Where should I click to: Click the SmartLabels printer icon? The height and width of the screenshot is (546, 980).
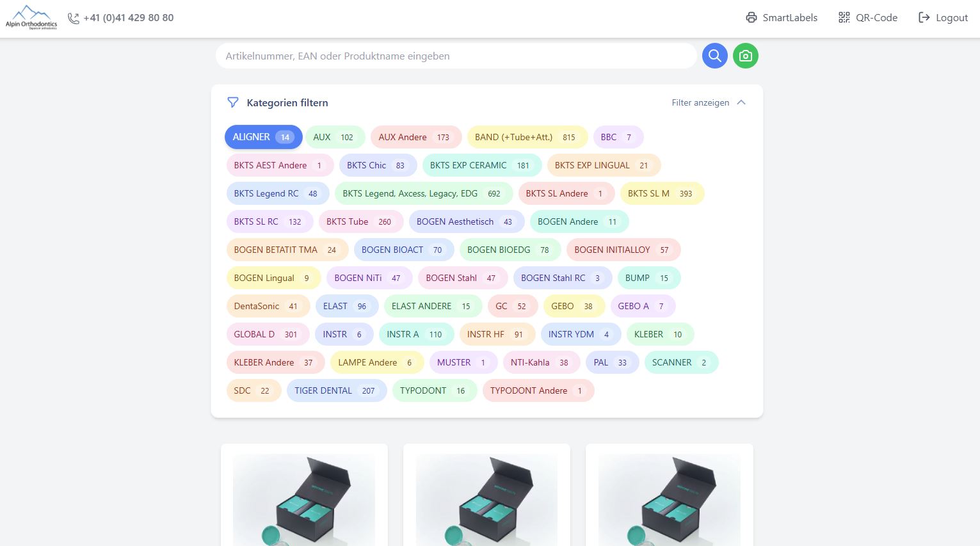[x=751, y=17]
